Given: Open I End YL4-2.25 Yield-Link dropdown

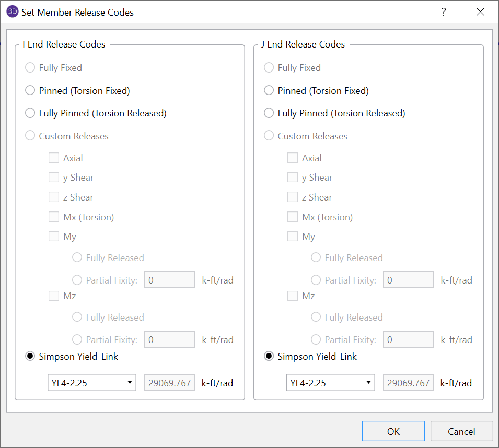Looking at the screenshot, I should click(x=92, y=383).
